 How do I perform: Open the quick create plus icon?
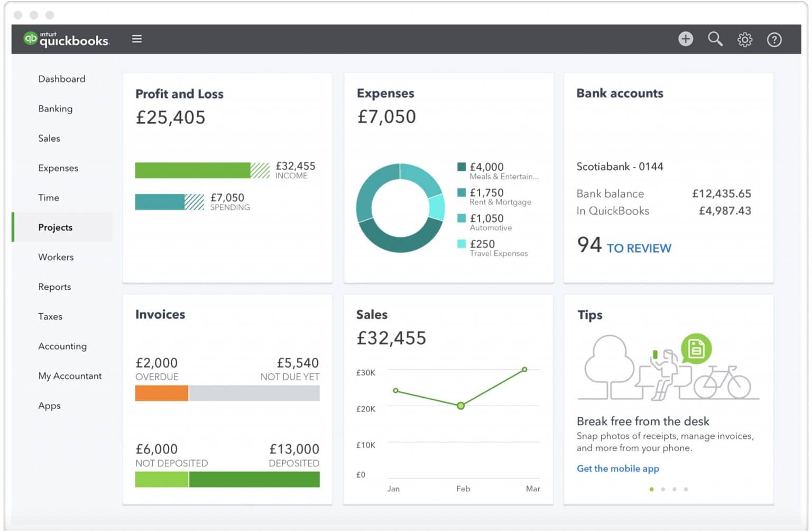[686, 39]
